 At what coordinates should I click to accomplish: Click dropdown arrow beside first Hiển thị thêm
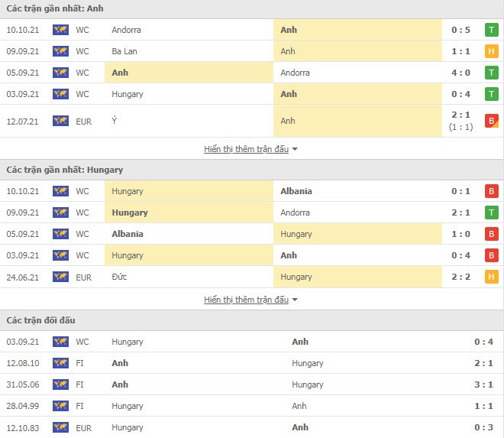(295, 149)
